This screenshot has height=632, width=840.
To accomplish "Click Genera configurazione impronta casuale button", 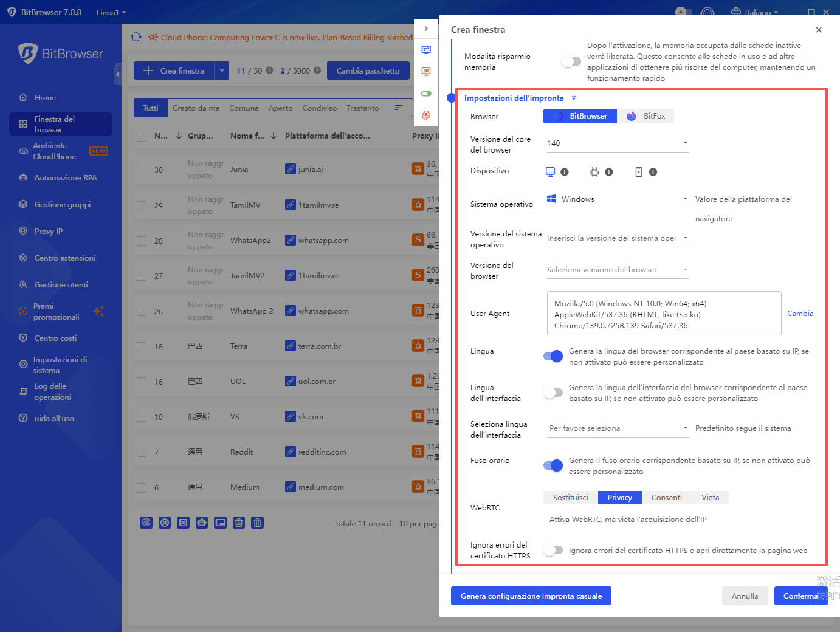I will pyautogui.click(x=530, y=596).
